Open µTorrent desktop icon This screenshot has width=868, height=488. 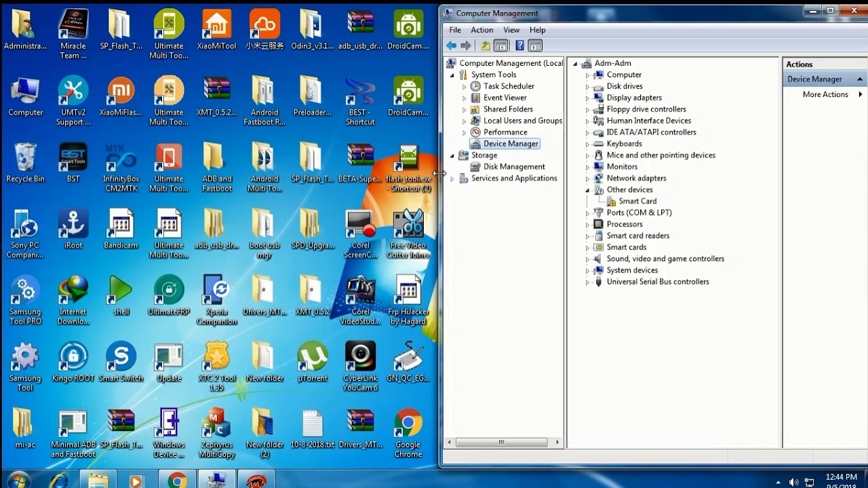313,362
